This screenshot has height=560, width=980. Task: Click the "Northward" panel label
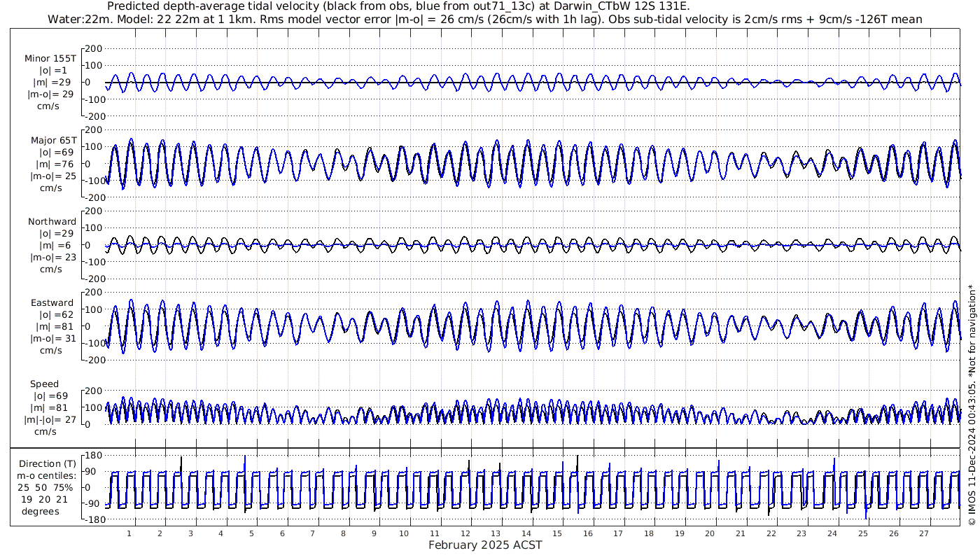(52, 222)
